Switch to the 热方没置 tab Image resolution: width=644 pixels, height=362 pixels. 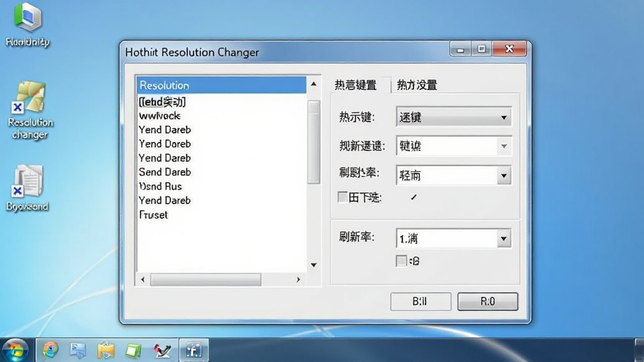[x=417, y=85]
